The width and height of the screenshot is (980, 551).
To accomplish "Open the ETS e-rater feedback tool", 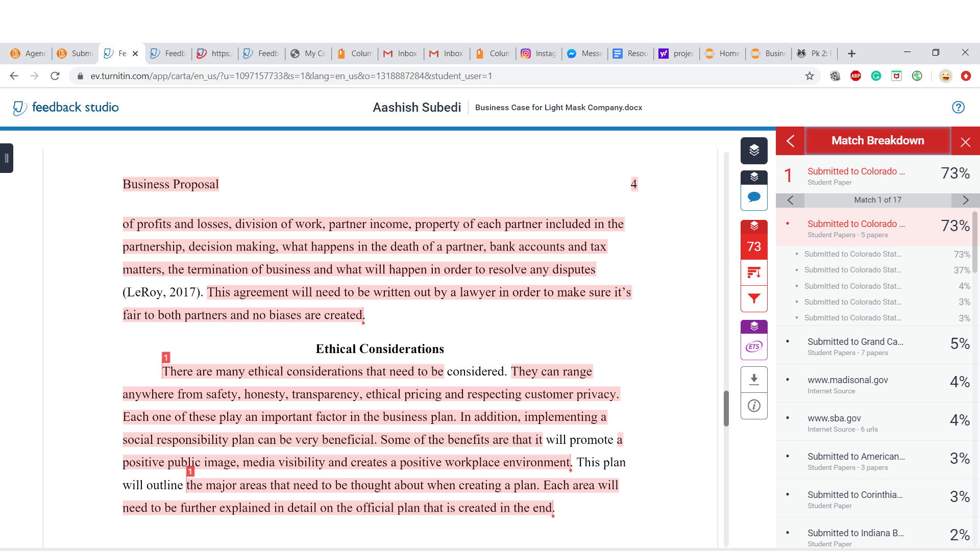I will pos(754,347).
